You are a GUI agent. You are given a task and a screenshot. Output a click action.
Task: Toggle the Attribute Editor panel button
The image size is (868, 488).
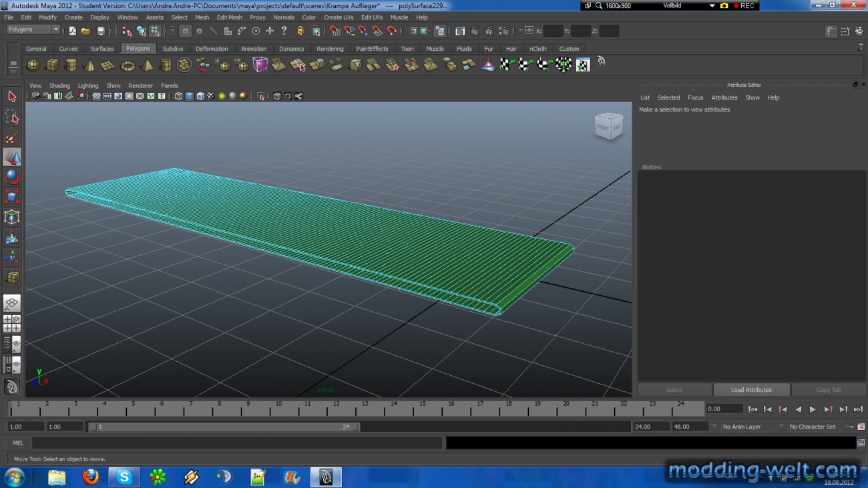pyautogui.click(x=831, y=31)
